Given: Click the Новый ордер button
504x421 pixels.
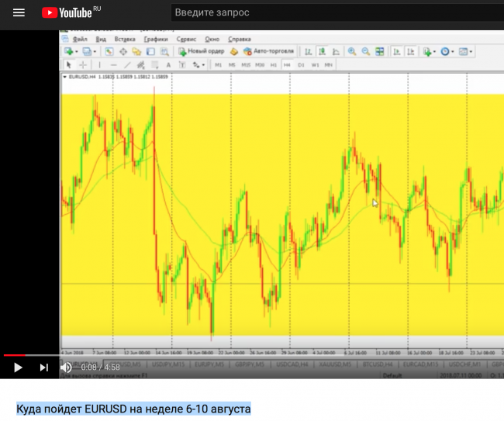Looking at the screenshot, I should click(x=202, y=52).
